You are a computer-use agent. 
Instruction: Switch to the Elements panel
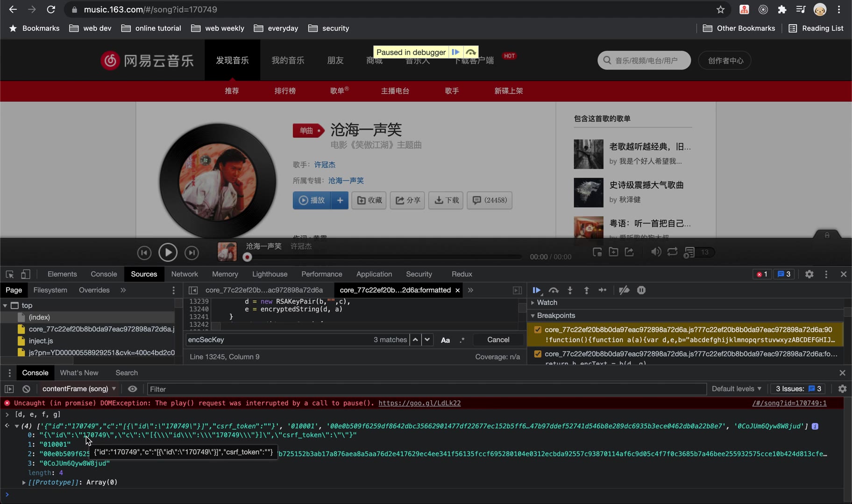[x=62, y=274]
